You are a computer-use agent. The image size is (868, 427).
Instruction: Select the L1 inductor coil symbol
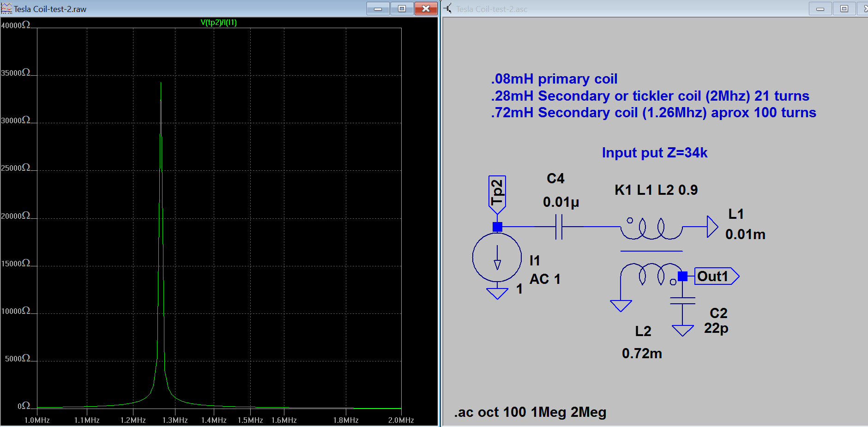[651, 228]
